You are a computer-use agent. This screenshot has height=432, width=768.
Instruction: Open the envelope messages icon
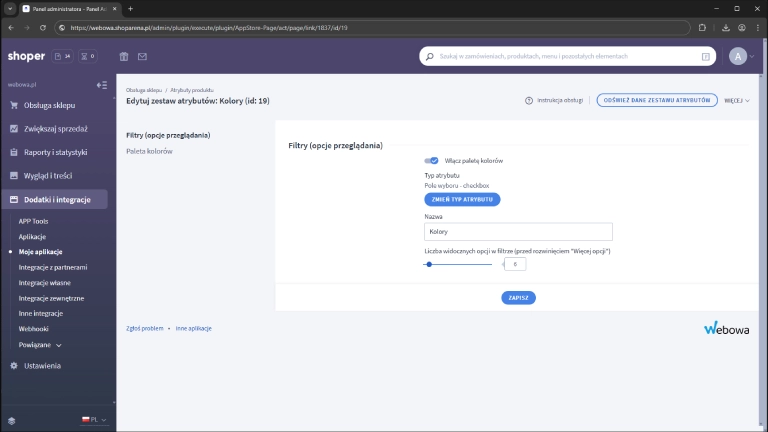point(142,57)
